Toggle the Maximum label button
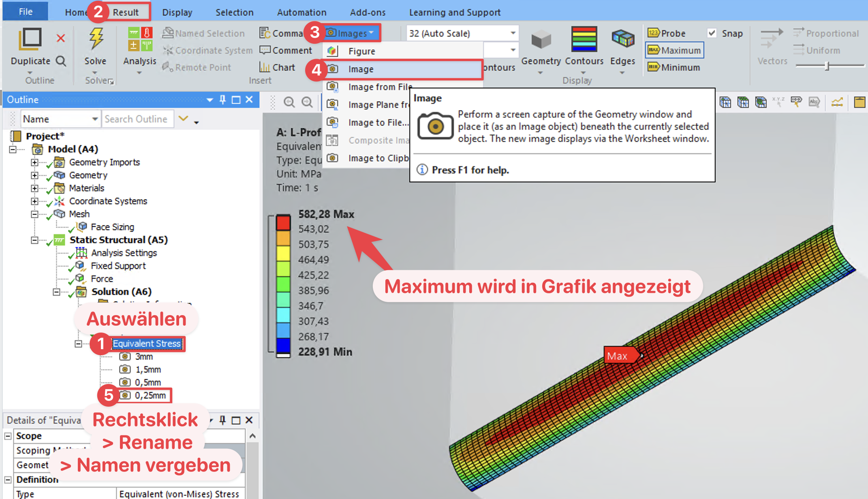The image size is (868, 499). [675, 50]
